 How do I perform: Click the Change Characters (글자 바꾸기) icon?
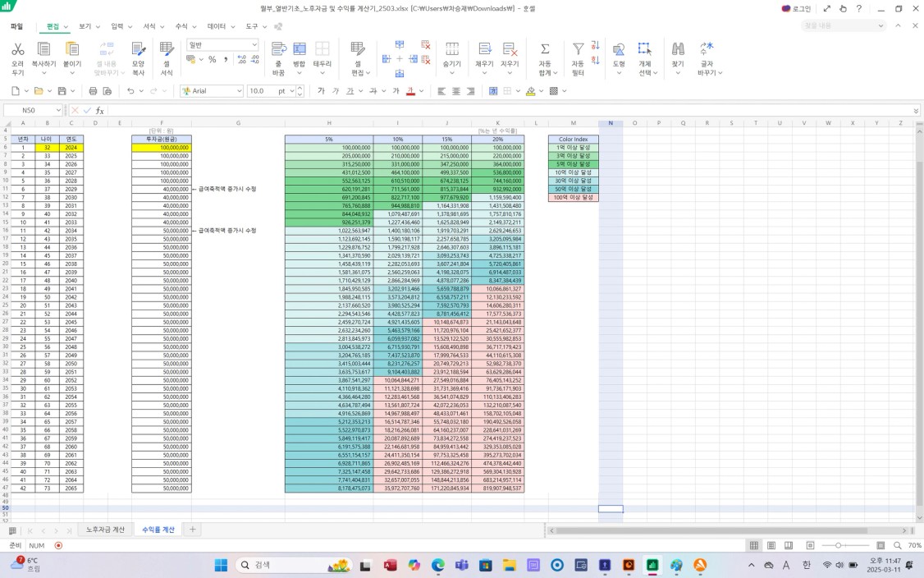(x=706, y=49)
